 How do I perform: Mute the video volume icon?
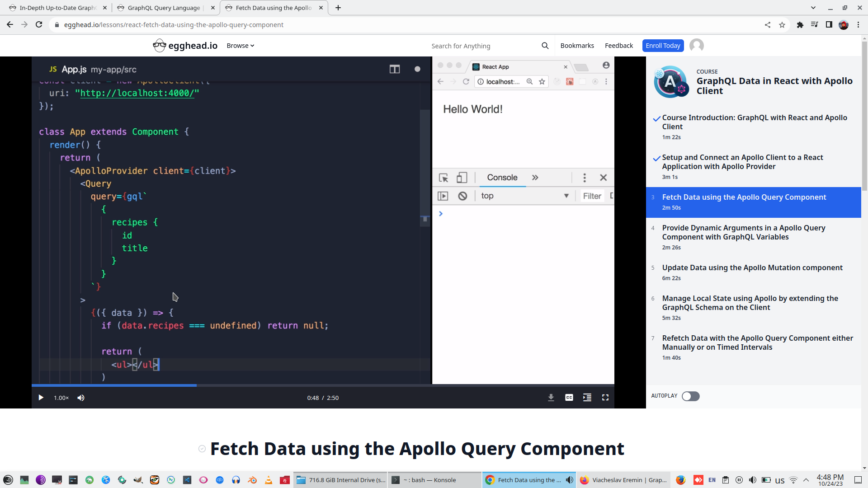pos(81,398)
